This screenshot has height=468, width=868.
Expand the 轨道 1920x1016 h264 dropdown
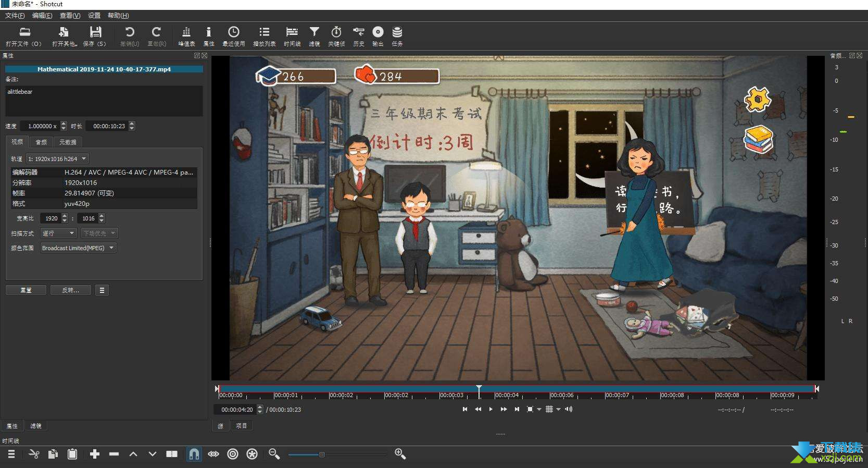[x=57, y=158]
